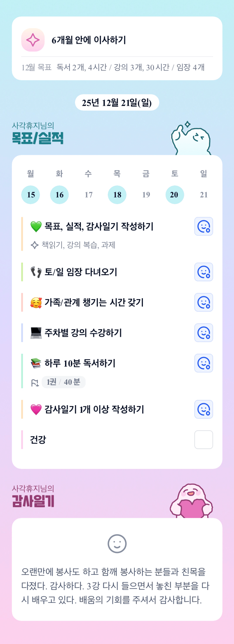
Task: Select Tuesday the 16th in week row
Action: click(x=59, y=195)
